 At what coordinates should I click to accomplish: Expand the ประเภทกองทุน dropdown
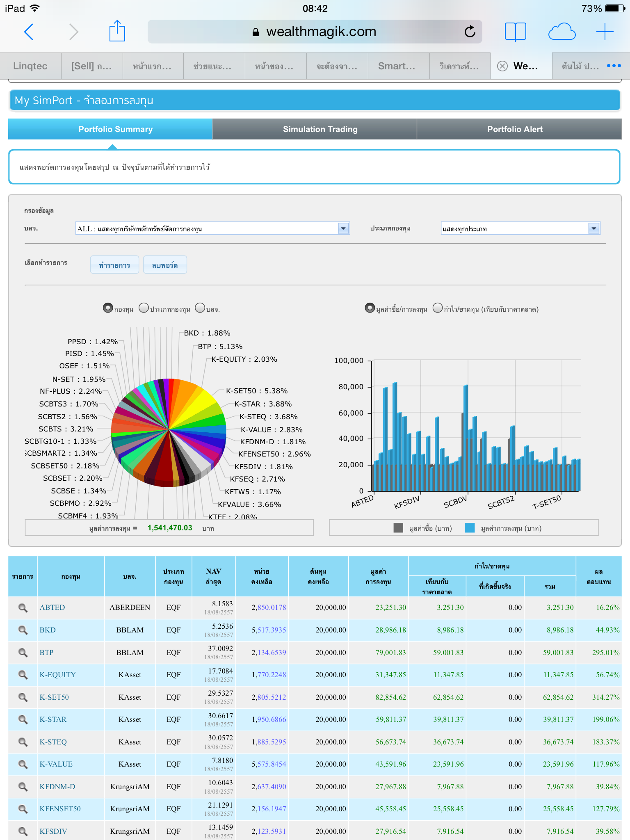(x=593, y=228)
